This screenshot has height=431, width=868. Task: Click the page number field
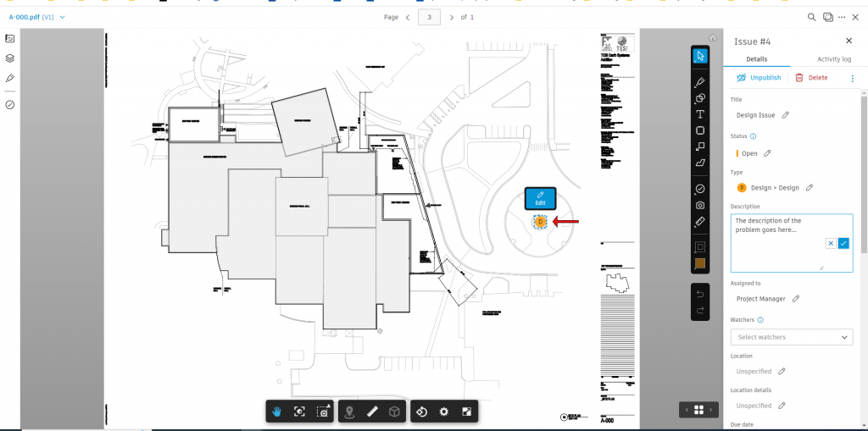429,17
